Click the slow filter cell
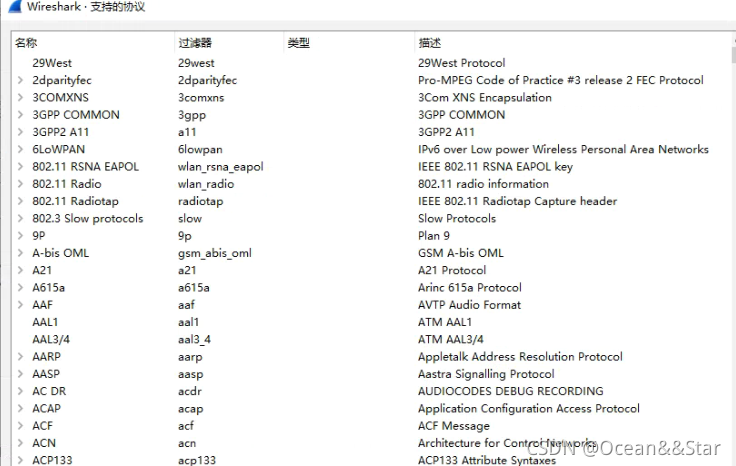Image resolution: width=736 pixels, height=466 pixels. point(190,219)
